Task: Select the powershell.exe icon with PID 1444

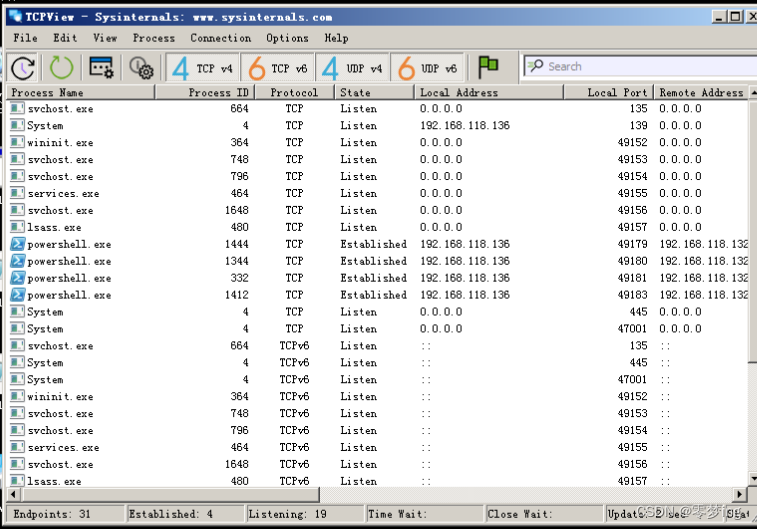Action: [x=17, y=244]
